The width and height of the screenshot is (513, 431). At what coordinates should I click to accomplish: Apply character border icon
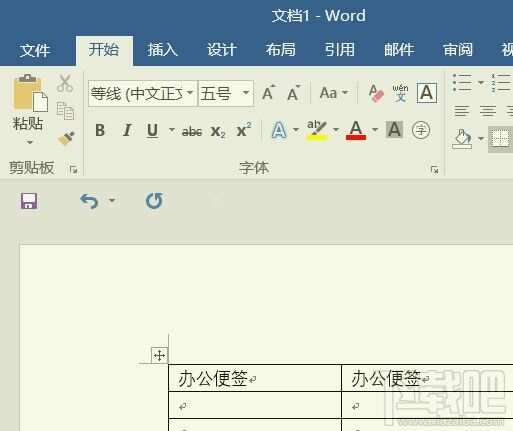click(x=427, y=93)
